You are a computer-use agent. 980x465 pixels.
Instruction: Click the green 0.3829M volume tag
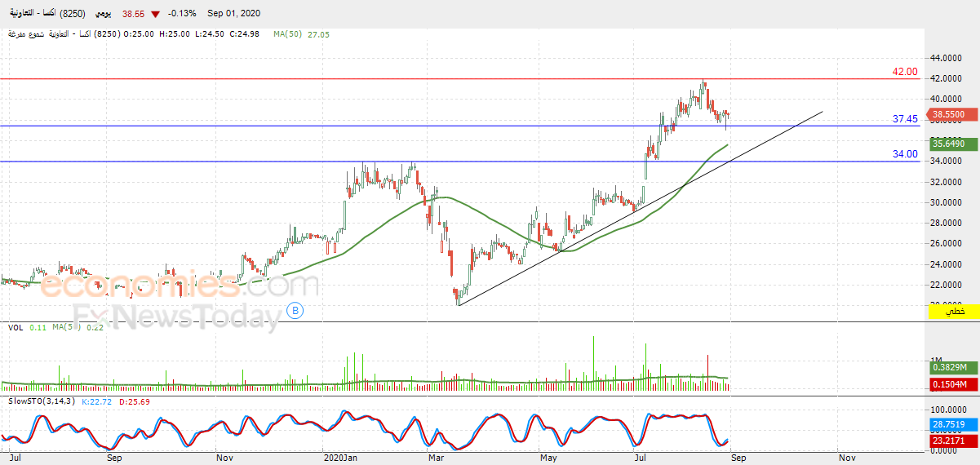point(953,368)
